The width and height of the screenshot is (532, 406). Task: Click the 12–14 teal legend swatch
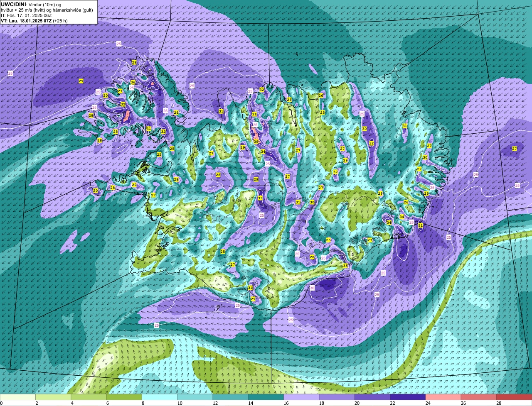click(231, 397)
